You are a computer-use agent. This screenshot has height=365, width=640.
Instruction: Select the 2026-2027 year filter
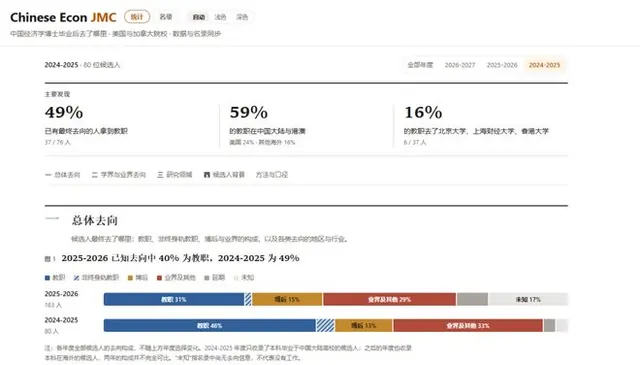tap(460, 65)
